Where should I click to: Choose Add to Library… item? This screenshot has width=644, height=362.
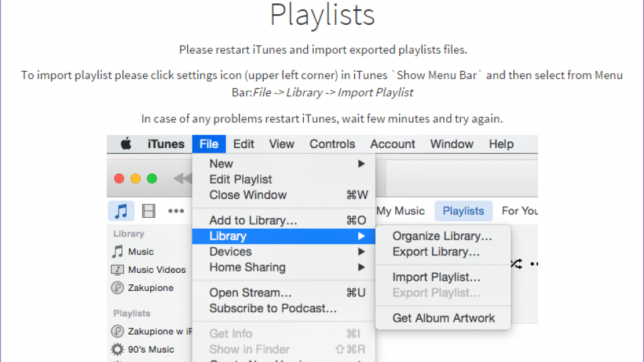click(x=284, y=221)
